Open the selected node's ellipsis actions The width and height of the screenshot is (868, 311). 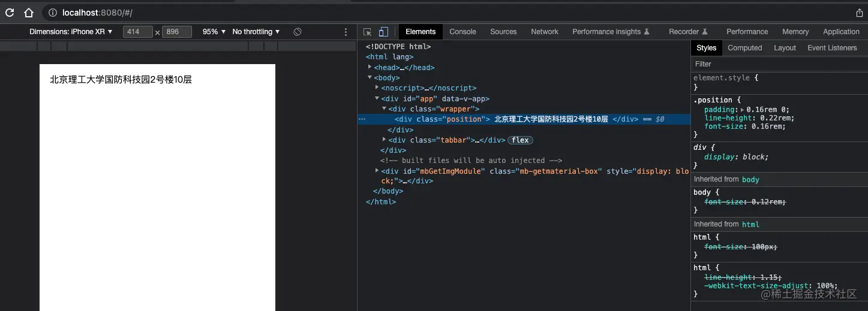[362, 119]
